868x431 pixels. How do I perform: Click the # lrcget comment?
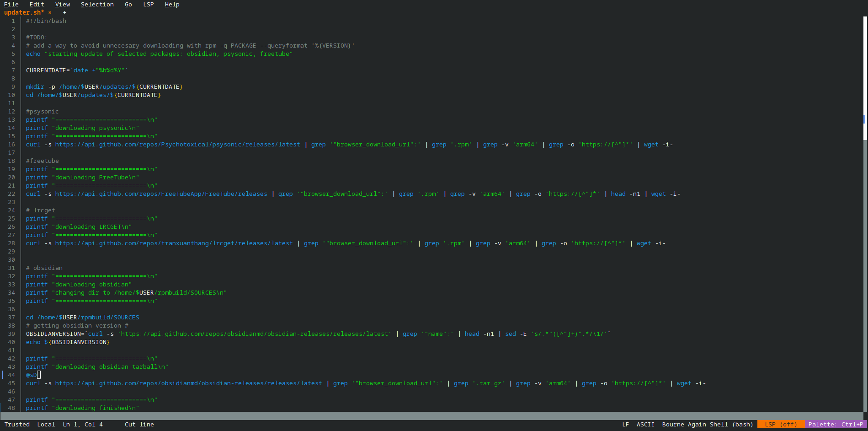click(41, 210)
